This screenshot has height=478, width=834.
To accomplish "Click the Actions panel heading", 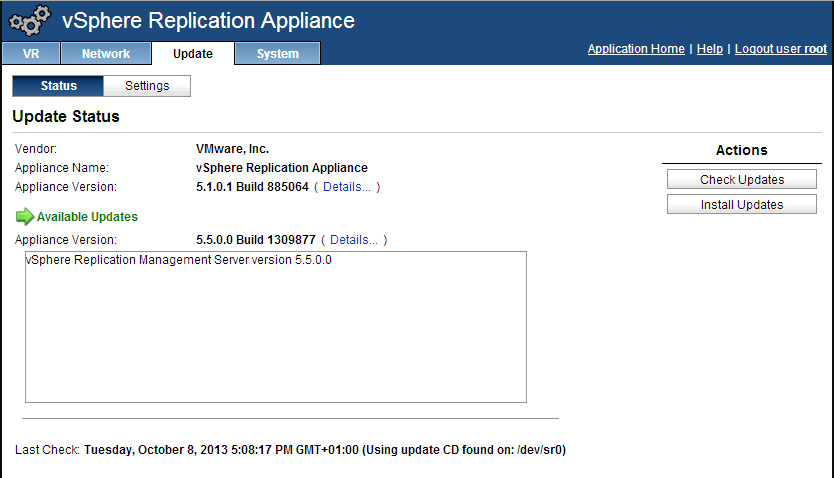I will [x=741, y=150].
